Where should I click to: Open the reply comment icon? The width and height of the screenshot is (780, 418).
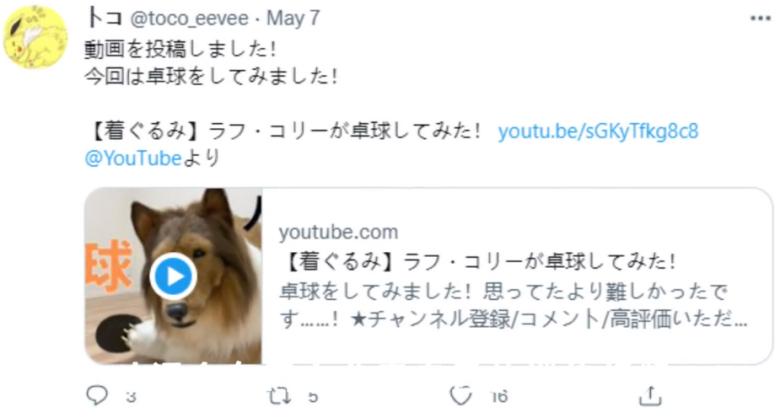click(x=97, y=396)
